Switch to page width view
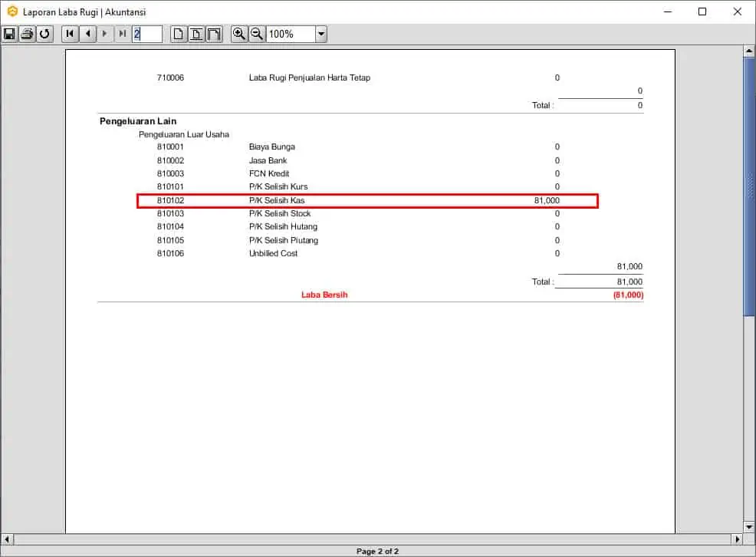 click(x=196, y=34)
